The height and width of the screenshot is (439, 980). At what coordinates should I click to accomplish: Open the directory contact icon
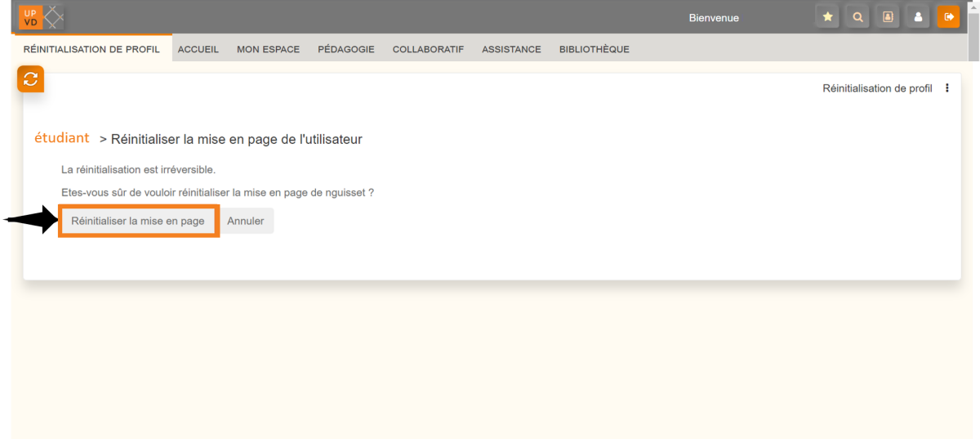(x=888, y=16)
